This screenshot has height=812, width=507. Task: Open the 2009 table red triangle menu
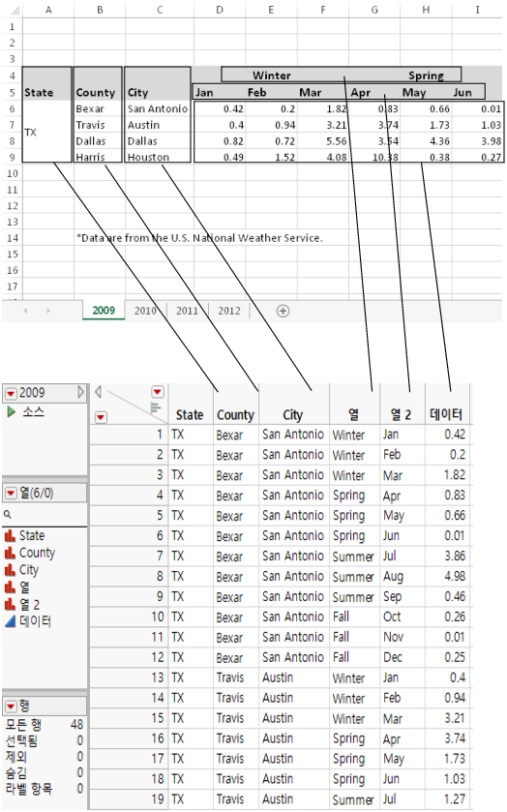tap(11, 394)
